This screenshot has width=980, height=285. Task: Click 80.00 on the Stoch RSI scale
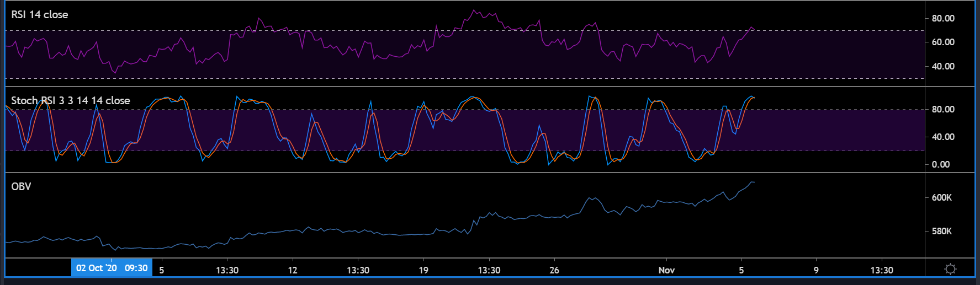[x=943, y=109]
